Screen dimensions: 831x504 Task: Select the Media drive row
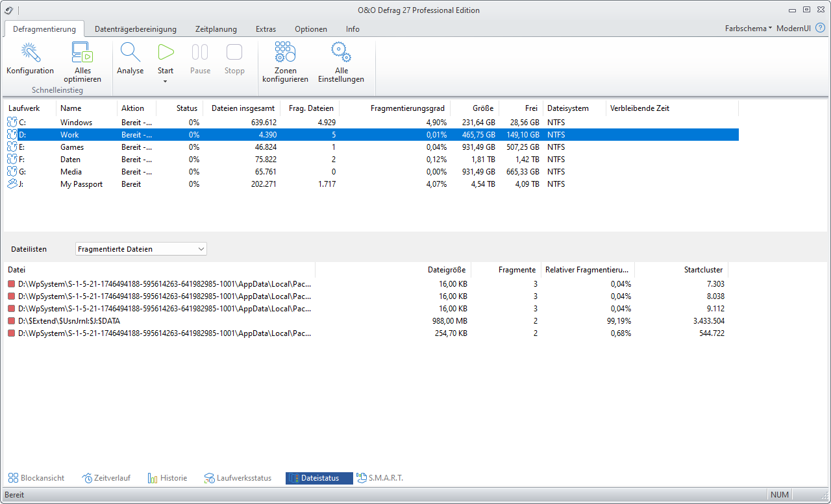371,171
